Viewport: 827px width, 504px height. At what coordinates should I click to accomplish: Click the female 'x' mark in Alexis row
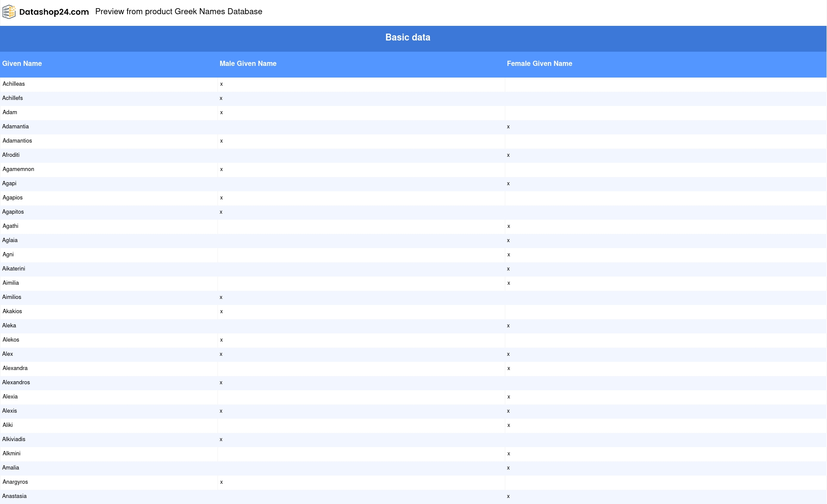tap(508, 411)
